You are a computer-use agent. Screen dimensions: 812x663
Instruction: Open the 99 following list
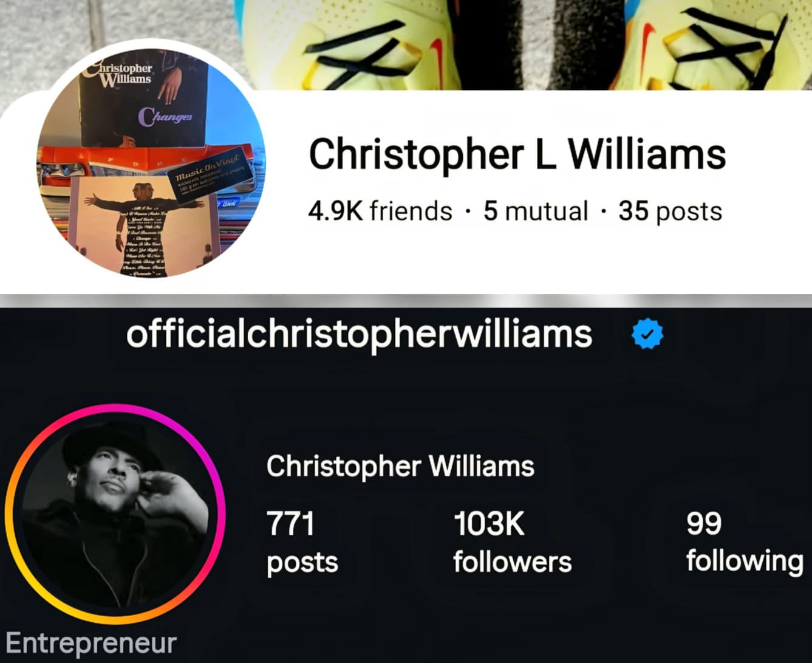[x=745, y=541]
